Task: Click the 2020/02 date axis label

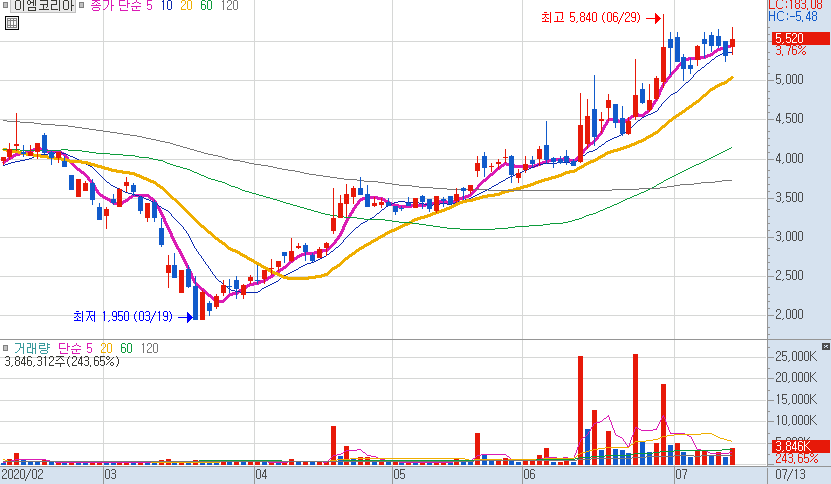Action: click(22, 474)
